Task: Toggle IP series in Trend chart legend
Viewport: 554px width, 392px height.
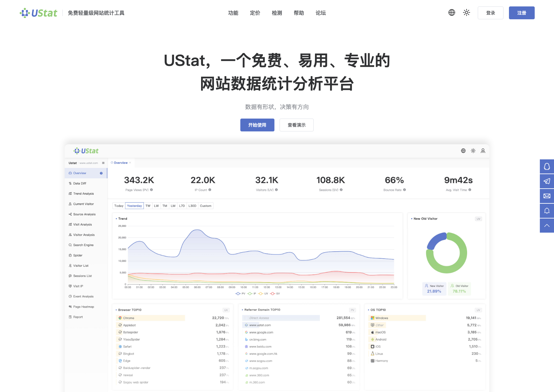Action: pyautogui.click(x=252, y=294)
